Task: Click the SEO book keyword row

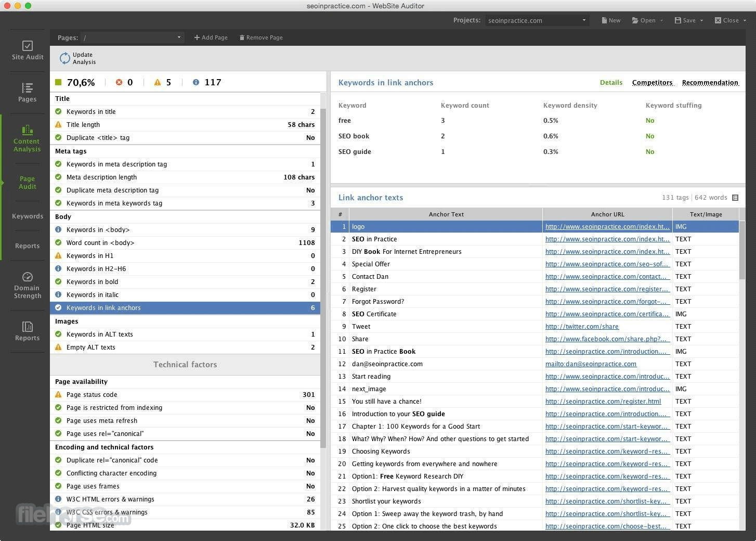Action: [538, 136]
